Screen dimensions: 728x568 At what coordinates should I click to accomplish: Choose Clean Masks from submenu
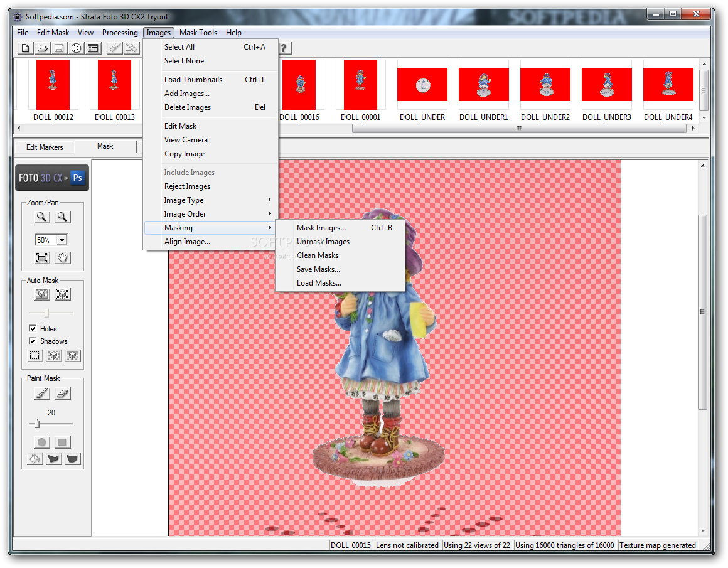coord(340,255)
